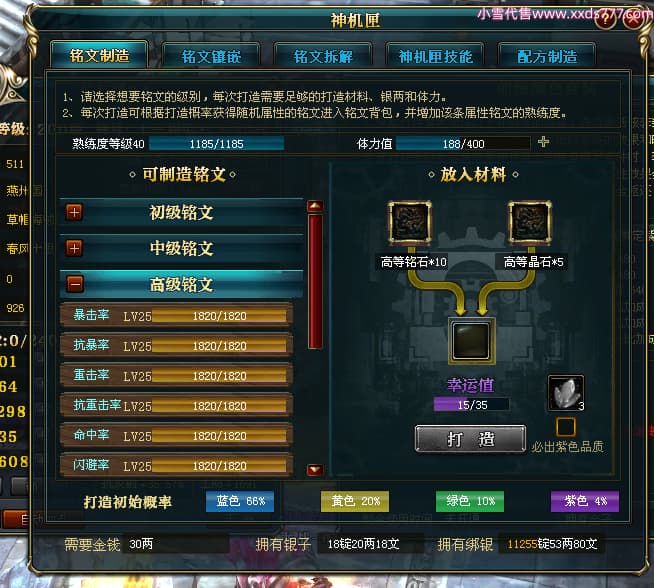Select the 闪避率 LV25 inscription
Image resolution: width=654 pixels, height=588 pixels.
coord(176,465)
